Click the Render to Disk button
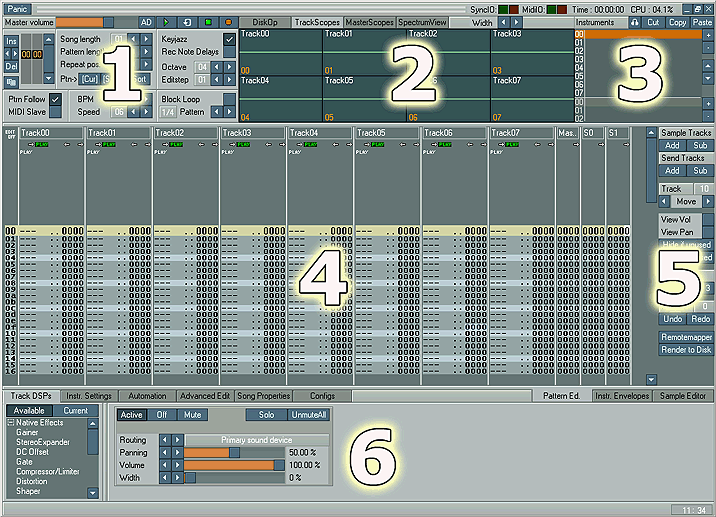 coord(686,350)
